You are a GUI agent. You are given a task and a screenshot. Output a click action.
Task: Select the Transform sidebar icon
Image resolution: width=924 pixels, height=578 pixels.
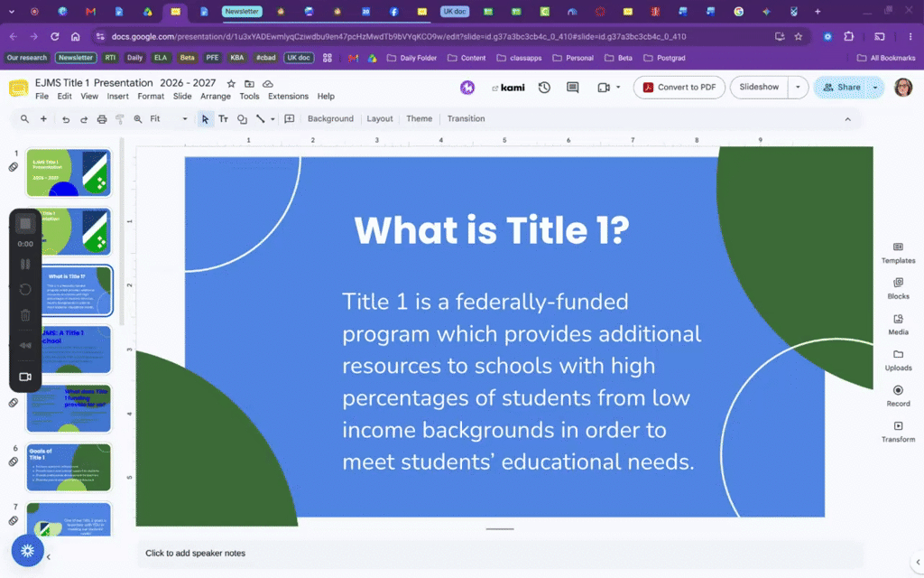pyautogui.click(x=898, y=432)
